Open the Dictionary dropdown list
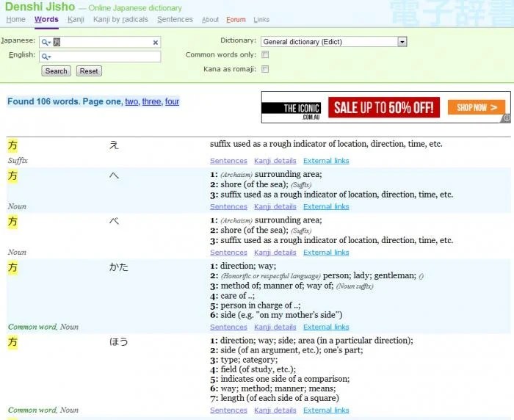514x420 pixels. [x=402, y=42]
